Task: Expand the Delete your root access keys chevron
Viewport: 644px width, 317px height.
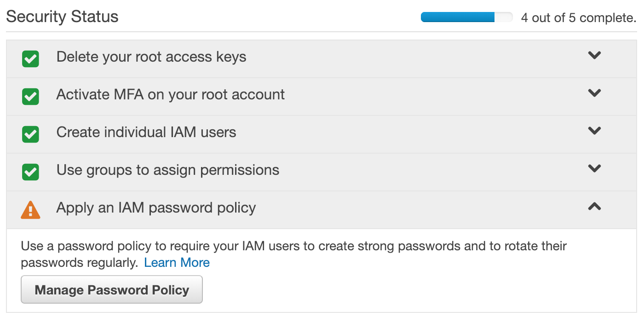Action: pos(594,55)
